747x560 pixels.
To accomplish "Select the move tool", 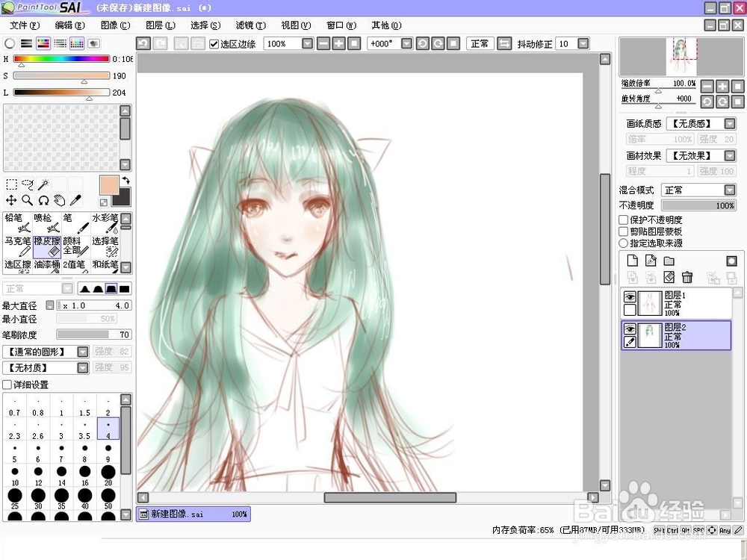I will [11, 200].
